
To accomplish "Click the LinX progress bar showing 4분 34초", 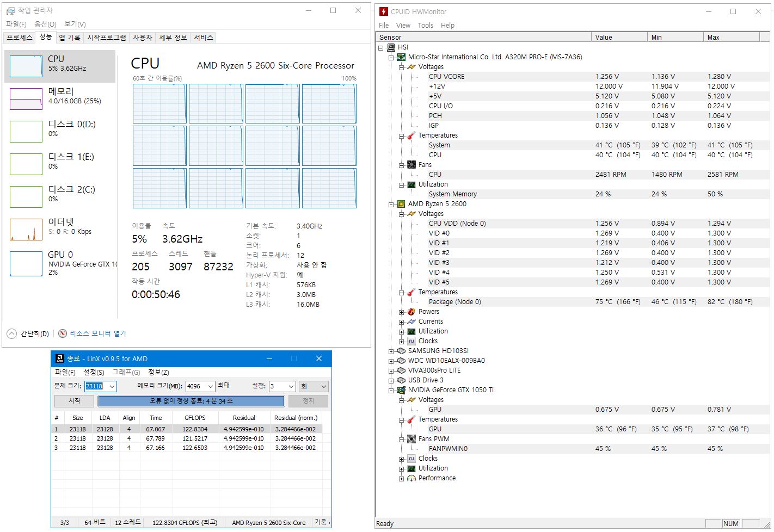I will 191,401.
